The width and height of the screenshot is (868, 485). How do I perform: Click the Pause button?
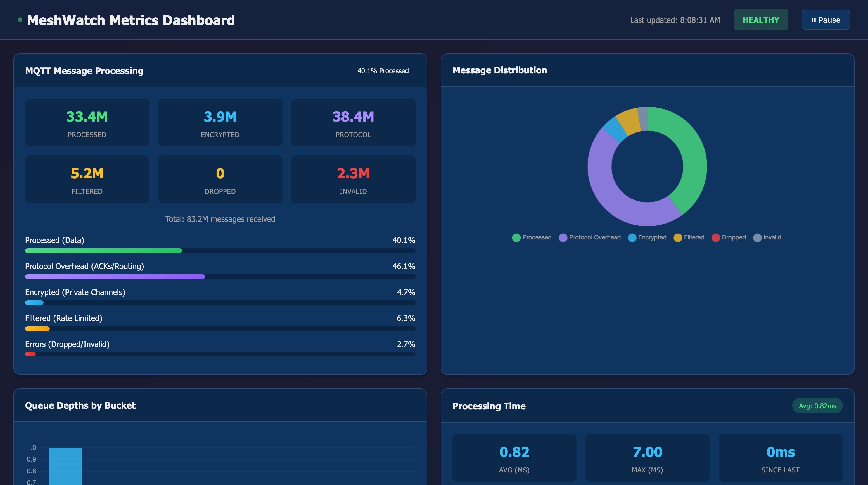[826, 20]
